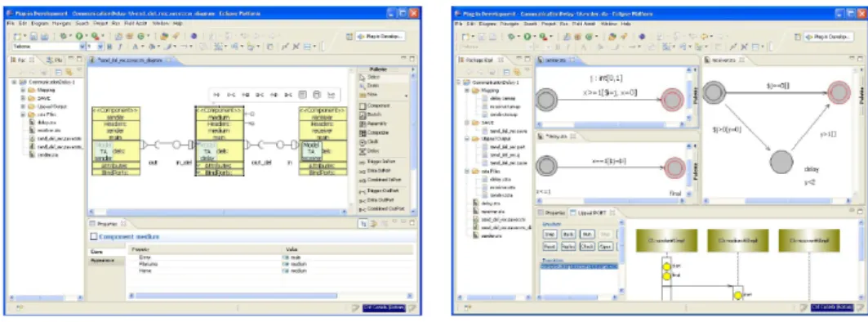Collapse the CommunicationDelay-1 project in left window
868x322 pixels.
tap(15, 81)
